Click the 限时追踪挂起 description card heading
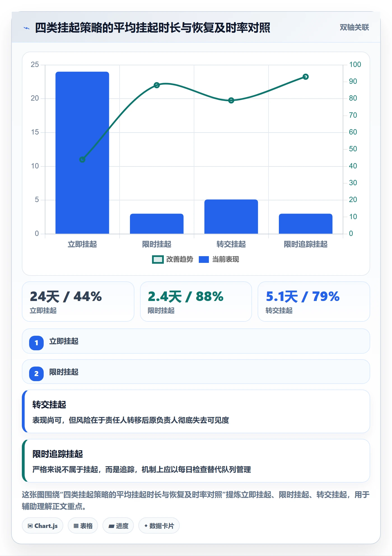 pos(58,454)
